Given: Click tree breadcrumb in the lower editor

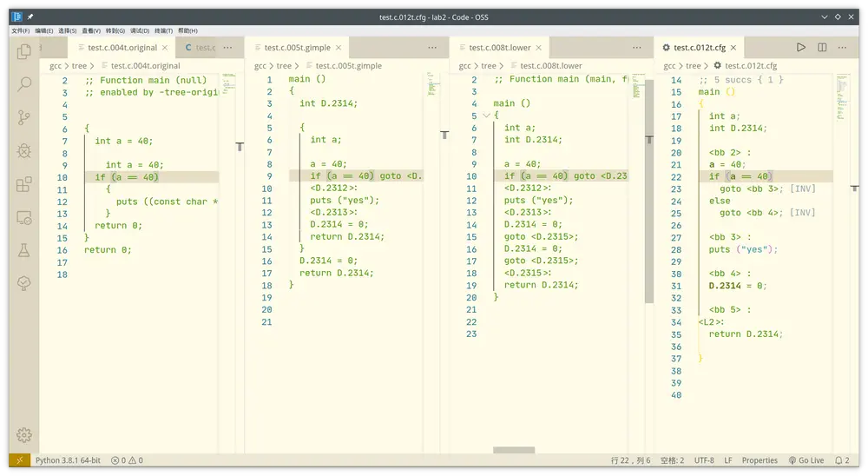Looking at the screenshot, I should coord(489,66).
